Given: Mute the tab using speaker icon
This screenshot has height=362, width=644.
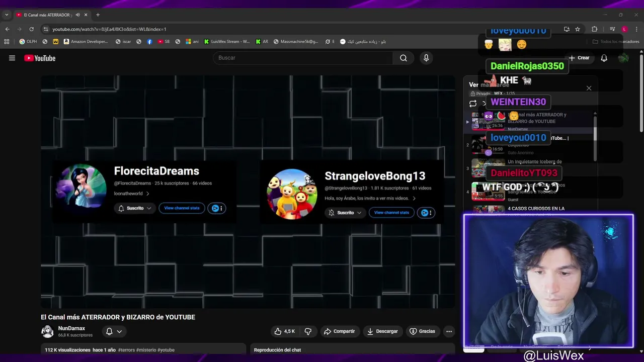Looking at the screenshot, I should (x=77, y=15).
